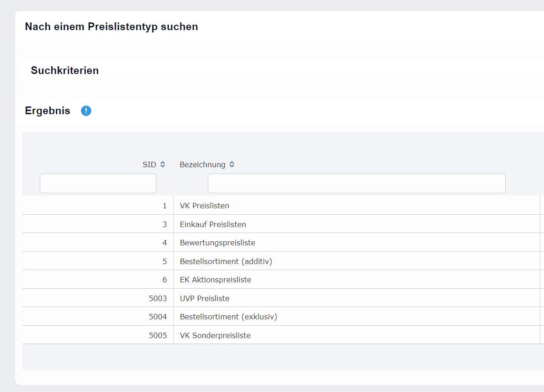The image size is (544, 392).
Task: Click the blue info icon beside Ergebnis
Action: (86, 111)
